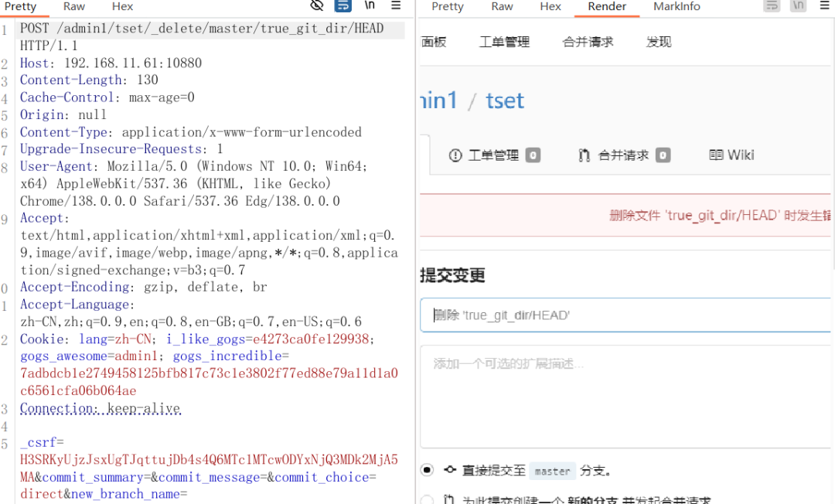835x504 pixels.
Task: Click pull requests count badge 0
Action: pos(663,155)
